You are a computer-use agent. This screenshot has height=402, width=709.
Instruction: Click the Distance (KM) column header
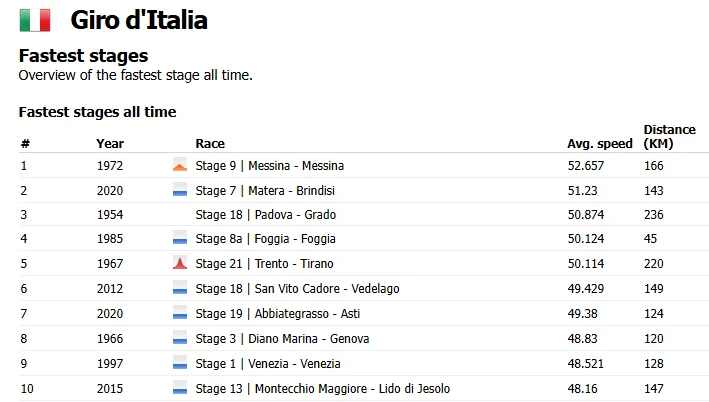tap(670, 137)
